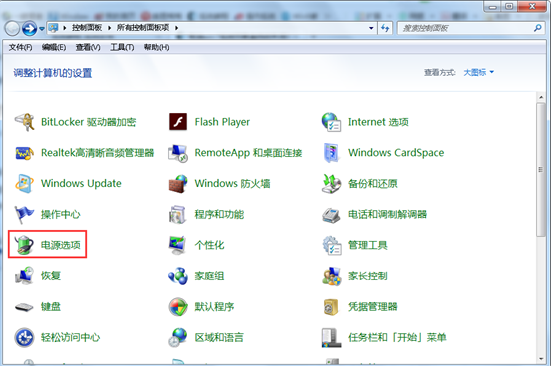Viewport: 552px width, 366px height.
Task: Click the 控制面板 breadcrumb
Action: (x=87, y=28)
